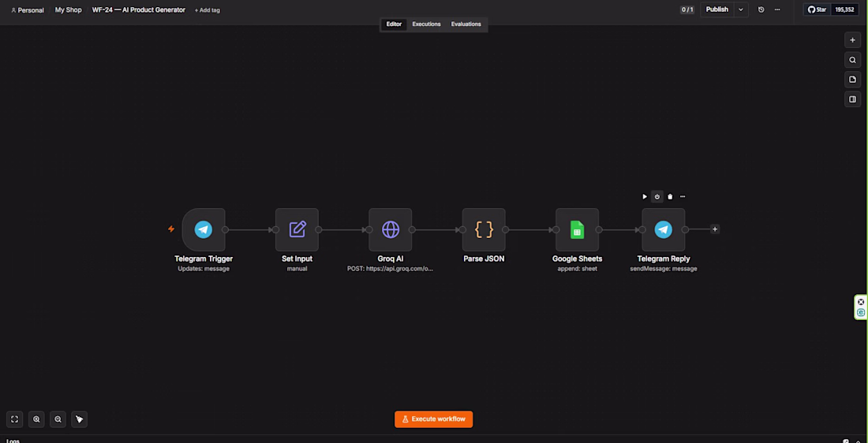Viewport: 868px width, 443px height.
Task: Open the My Shop folder breadcrumb
Action: (x=68, y=10)
